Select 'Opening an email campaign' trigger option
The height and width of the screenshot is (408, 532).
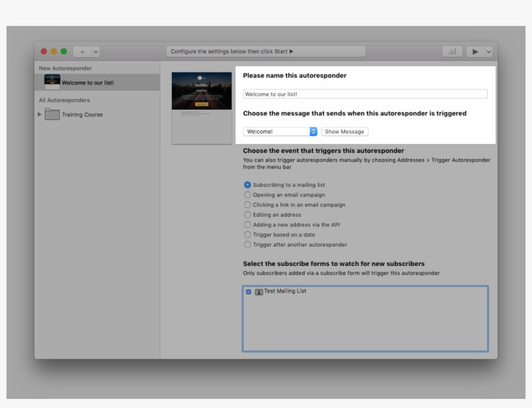(247, 195)
